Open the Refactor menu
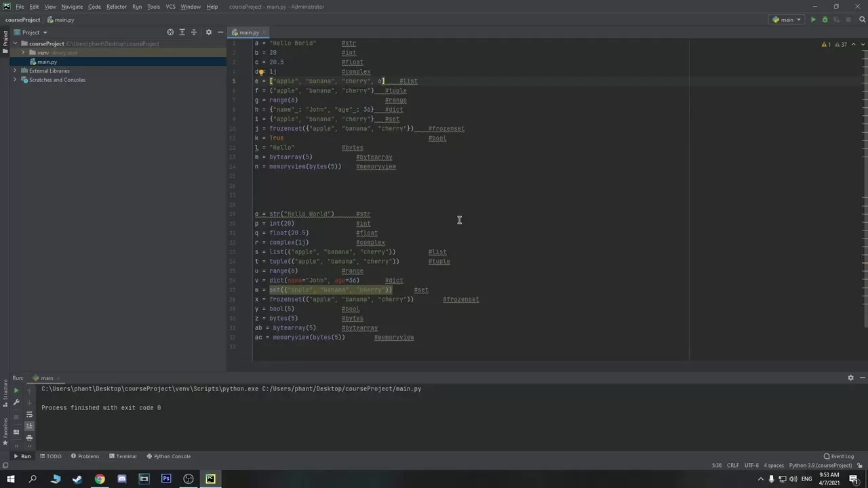This screenshot has width=868, height=488. coord(116,6)
